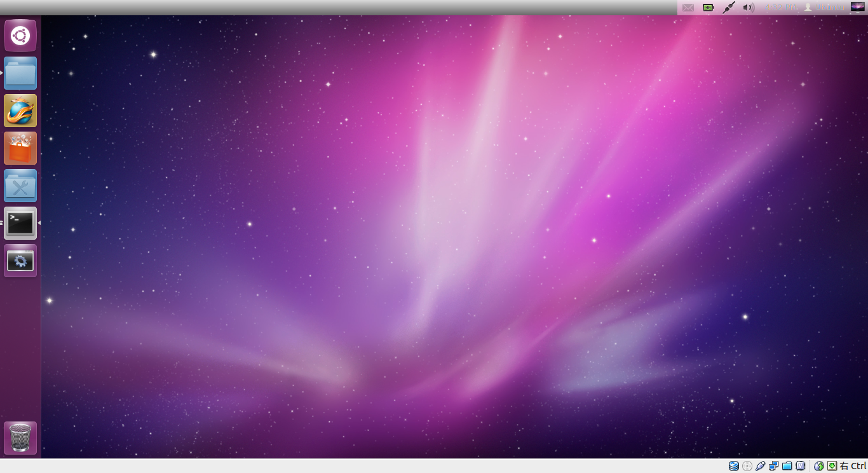The image size is (868, 473).
Task: Open the Trash in launcher
Action: [x=20, y=438]
